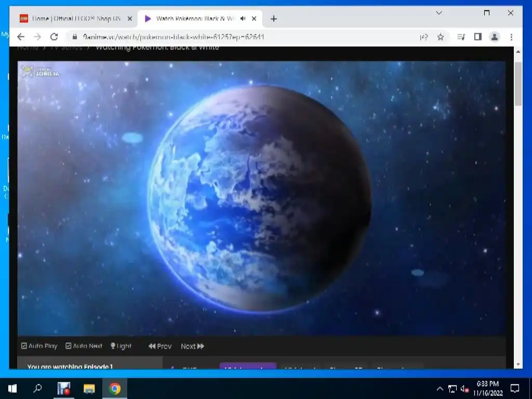Click the page scrollbar thumb
Viewport: 532px width, 399px height.
click(x=518, y=84)
